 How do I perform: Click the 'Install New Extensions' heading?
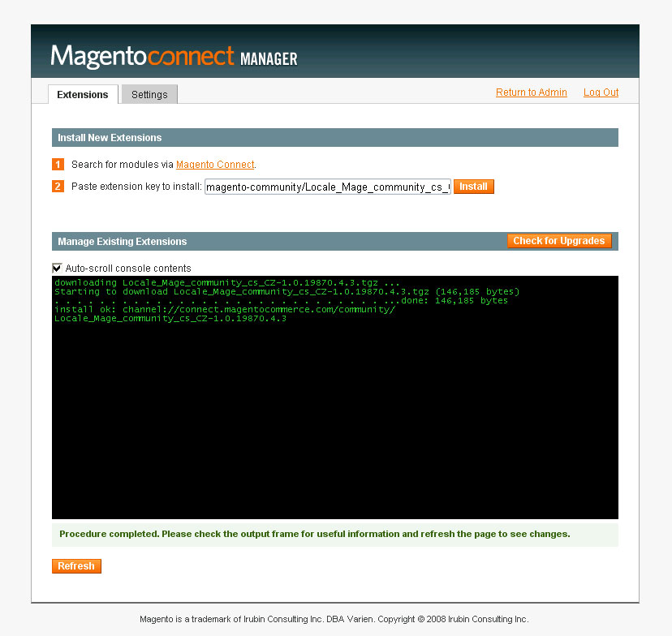coord(110,137)
